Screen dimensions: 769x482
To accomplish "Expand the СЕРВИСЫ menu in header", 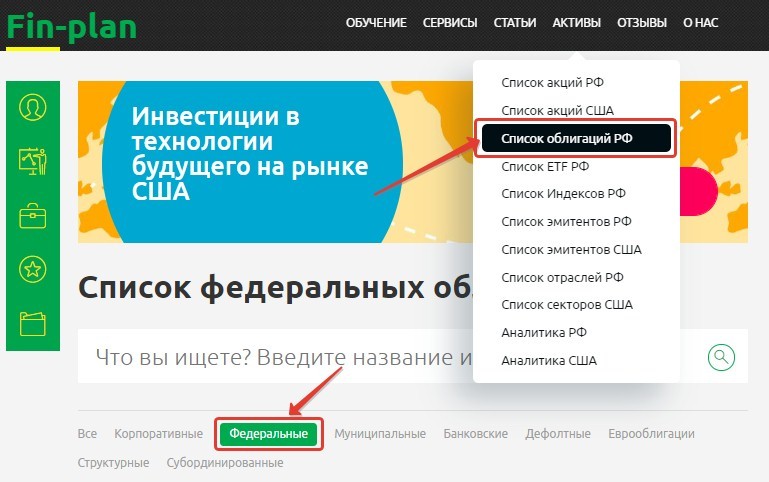I will click(450, 23).
